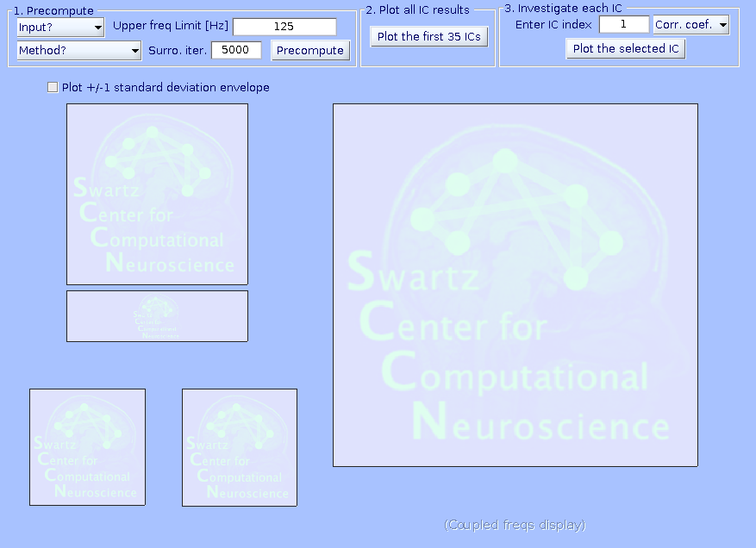Click the '3. Investigate each IC' panel title

point(563,9)
